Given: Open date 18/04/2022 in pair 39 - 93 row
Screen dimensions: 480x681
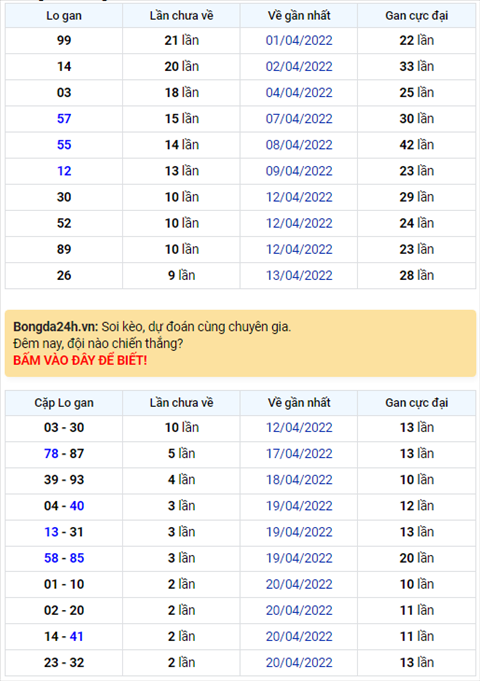Looking at the screenshot, I should (299, 479).
